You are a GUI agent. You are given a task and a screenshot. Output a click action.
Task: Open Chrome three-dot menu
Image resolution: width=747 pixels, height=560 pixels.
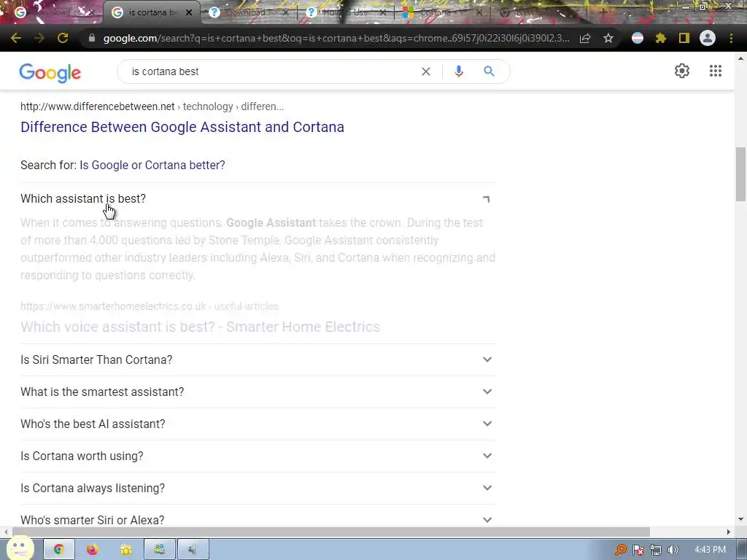(x=731, y=38)
